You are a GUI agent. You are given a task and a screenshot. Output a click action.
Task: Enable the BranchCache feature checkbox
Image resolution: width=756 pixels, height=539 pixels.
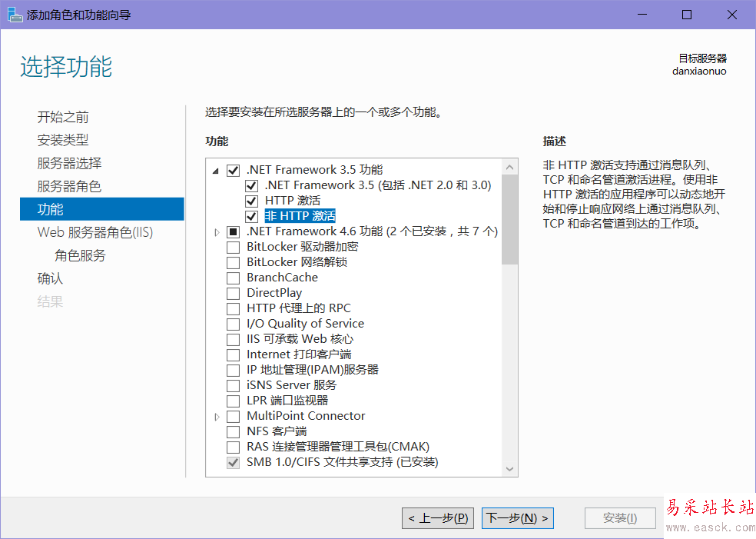[x=233, y=278]
